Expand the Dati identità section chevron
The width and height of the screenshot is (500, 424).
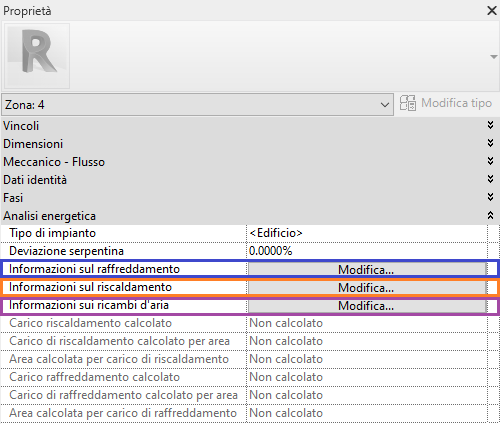(490, 179)
